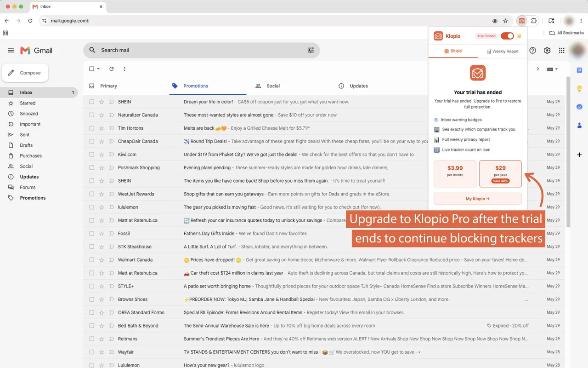Select the STK Steakhouse email checkbox
Image resolution: width=588 pixels, height=368 pixels.
(92, 247)
